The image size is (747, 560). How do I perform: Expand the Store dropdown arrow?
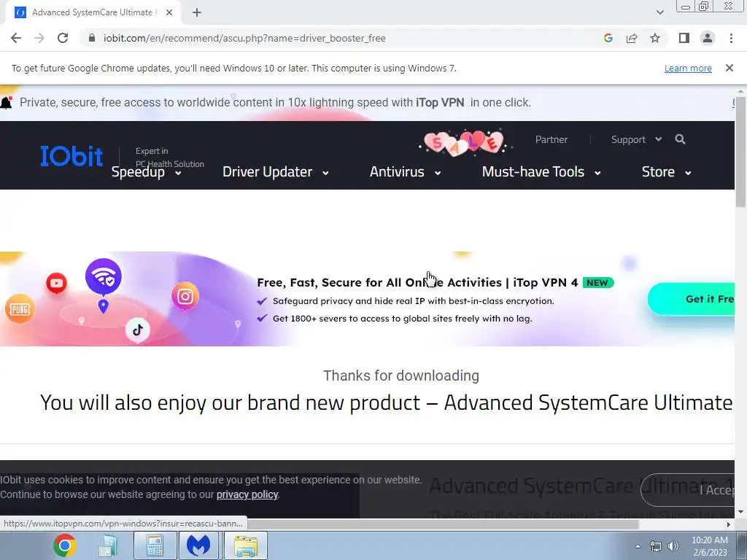pos(688,173)
